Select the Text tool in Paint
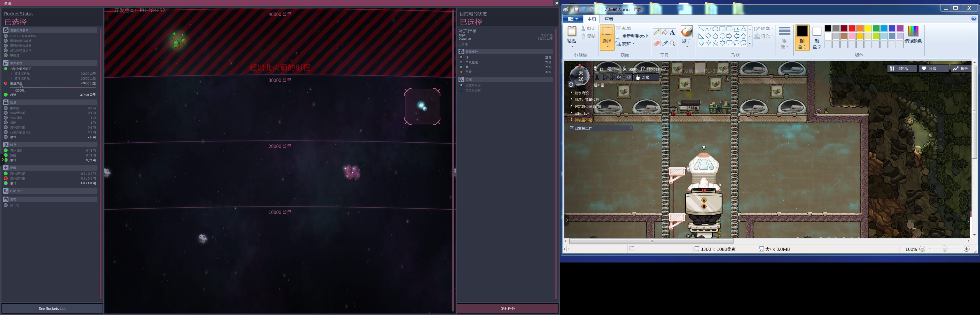The width and height of the screenshot is (980, 315). coord(672,32)
